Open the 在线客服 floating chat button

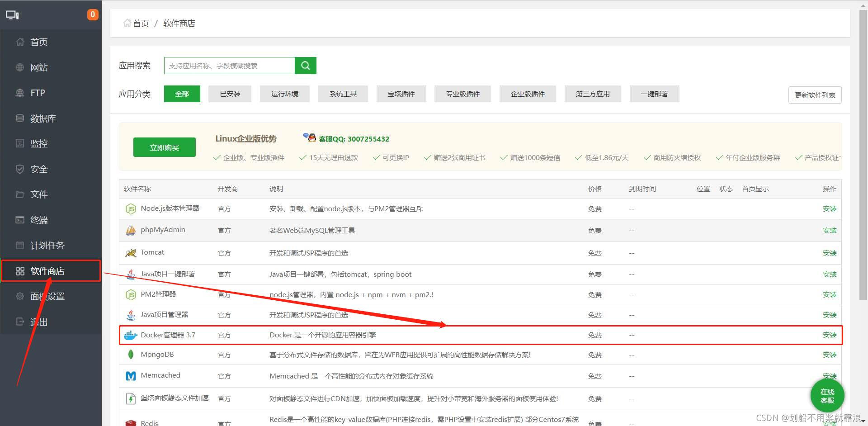[827, 396]
